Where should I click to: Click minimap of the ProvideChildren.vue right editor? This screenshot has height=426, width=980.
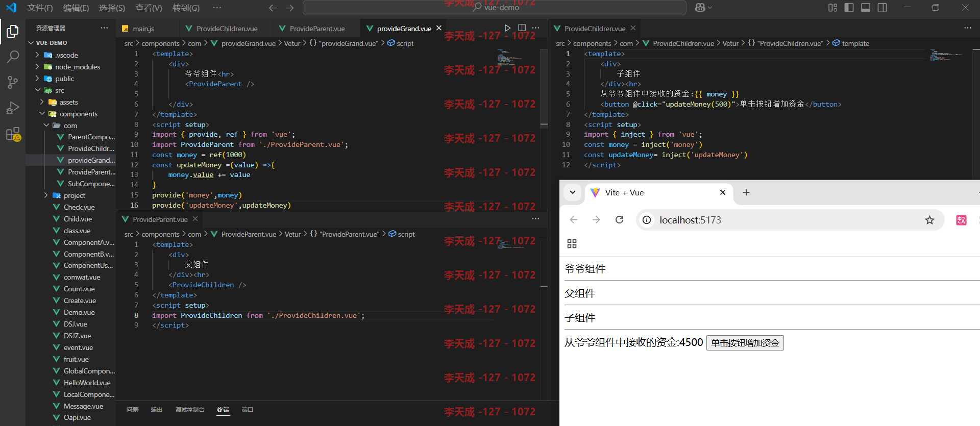[x=945, y=55]
